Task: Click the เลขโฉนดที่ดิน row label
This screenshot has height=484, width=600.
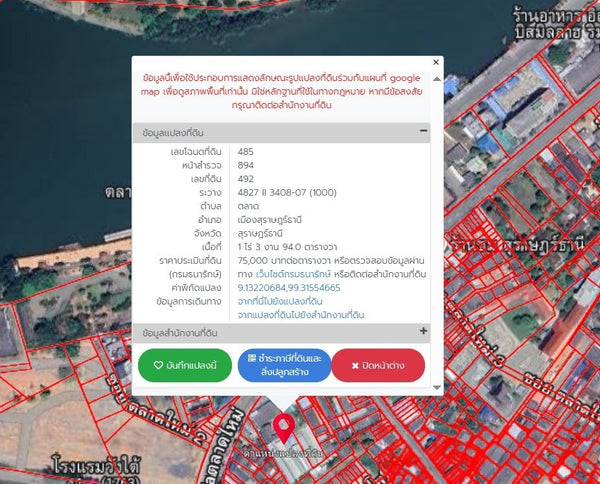Action: (x=196, y=152)
